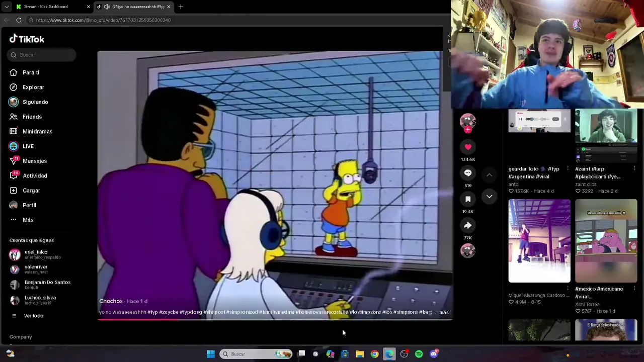Expand the video description with 'más'
Image resolution: width=644 pixels, height=362 pixels.
[x=444, y=312]
